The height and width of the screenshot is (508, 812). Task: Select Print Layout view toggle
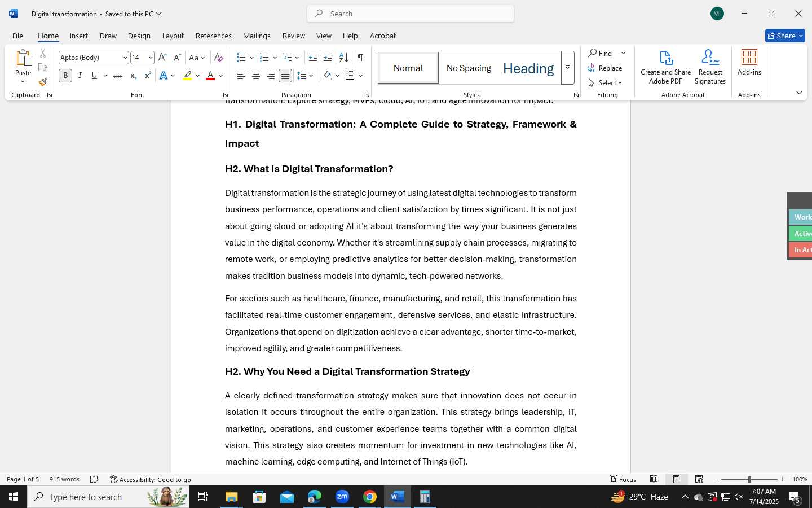676,479
